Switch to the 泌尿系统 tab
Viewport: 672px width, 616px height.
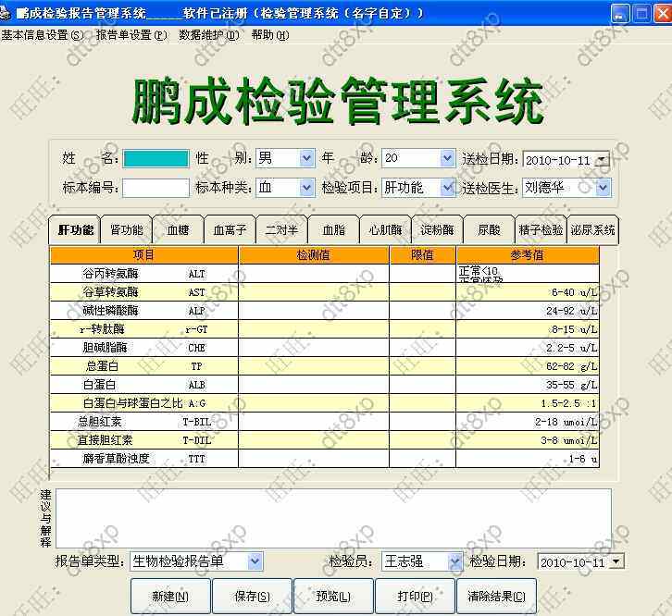(592, 230)
